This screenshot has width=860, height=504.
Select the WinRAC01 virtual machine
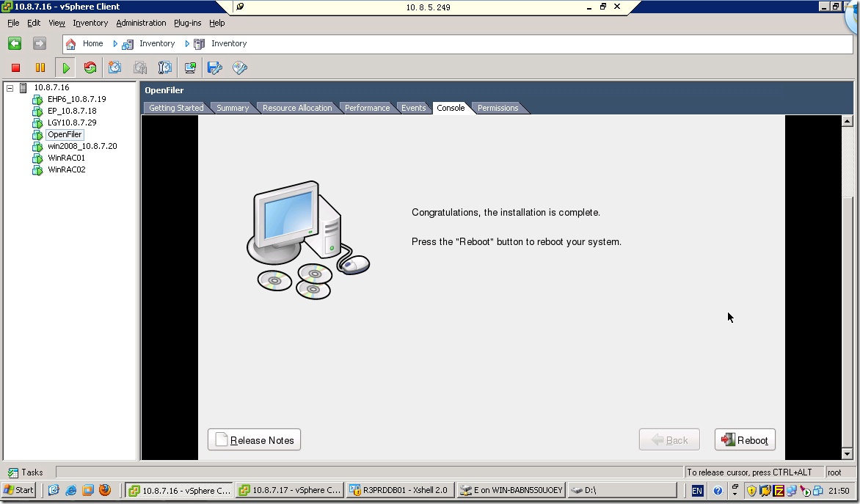pyautogui.click(x=65, y=158)
